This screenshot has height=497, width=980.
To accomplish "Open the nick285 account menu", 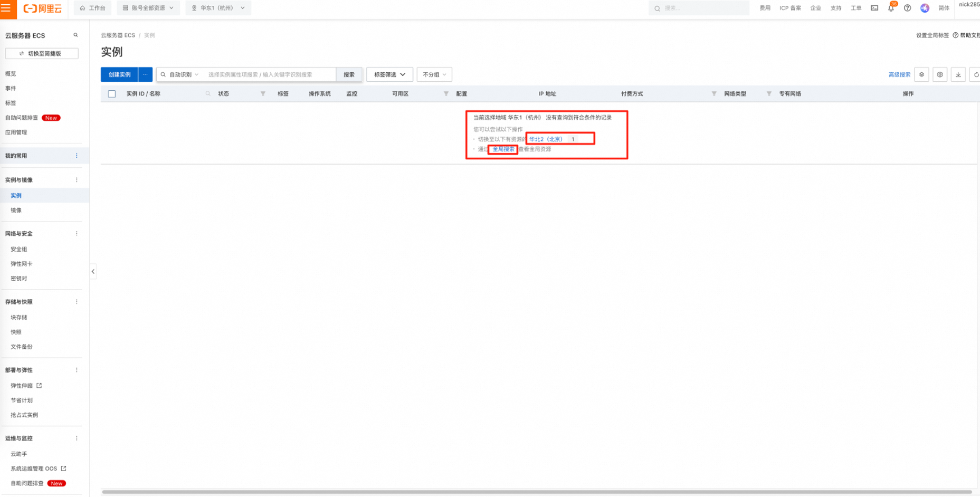I will coord(969,5).
